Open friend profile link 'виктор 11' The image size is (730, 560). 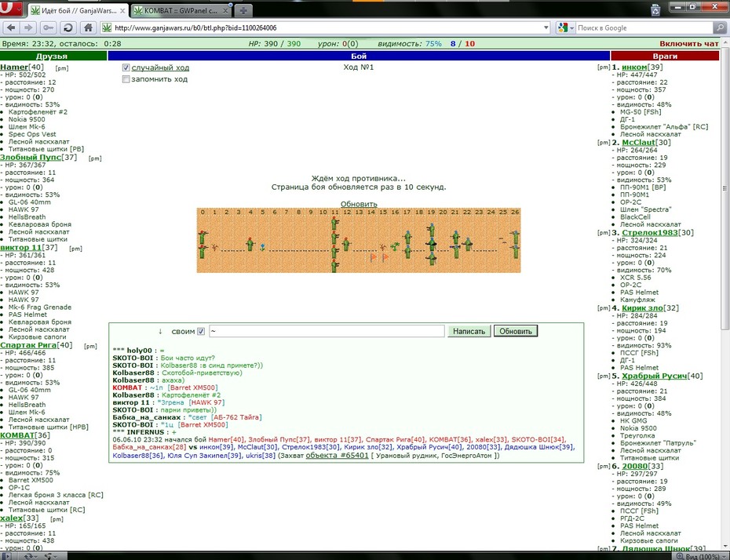click(x=20, y=247)
